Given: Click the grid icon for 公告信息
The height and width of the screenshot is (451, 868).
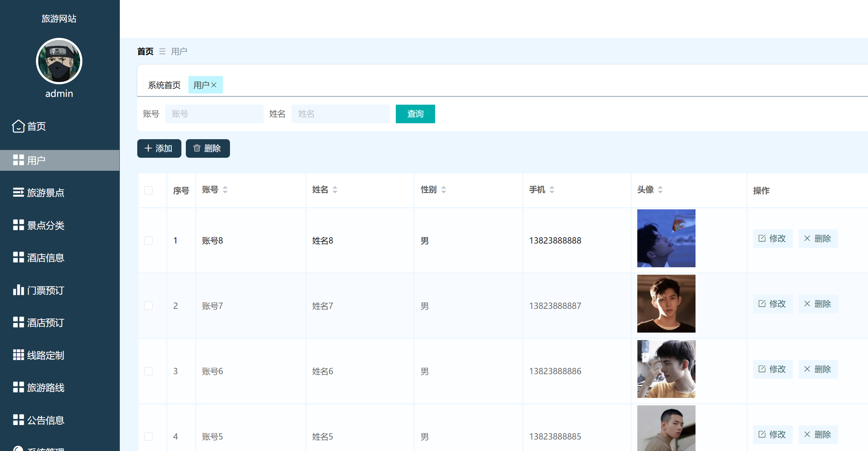Looking at the screenshot, I should tap(18, 420).
